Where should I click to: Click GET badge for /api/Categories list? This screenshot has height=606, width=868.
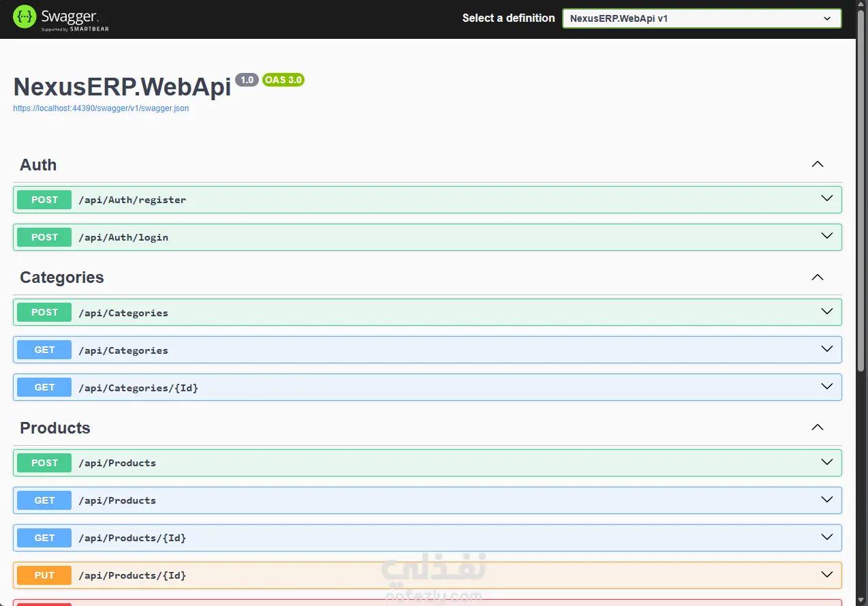click(44, 350)
